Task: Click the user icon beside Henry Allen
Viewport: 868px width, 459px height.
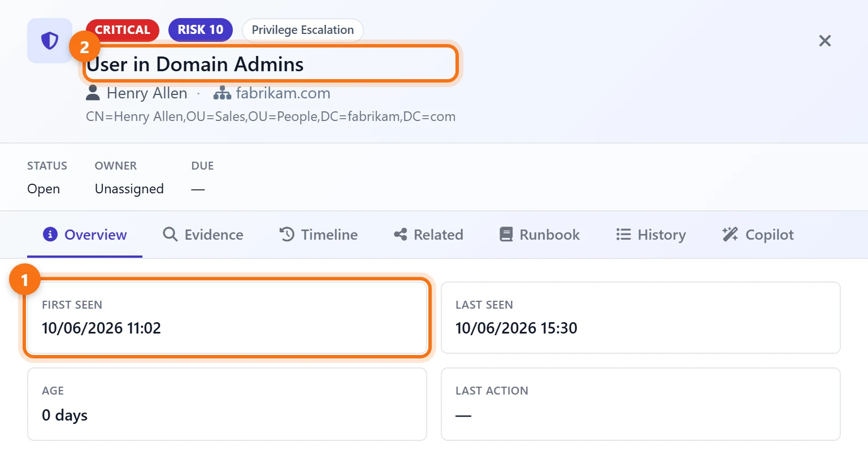Action: coord(93,93)
